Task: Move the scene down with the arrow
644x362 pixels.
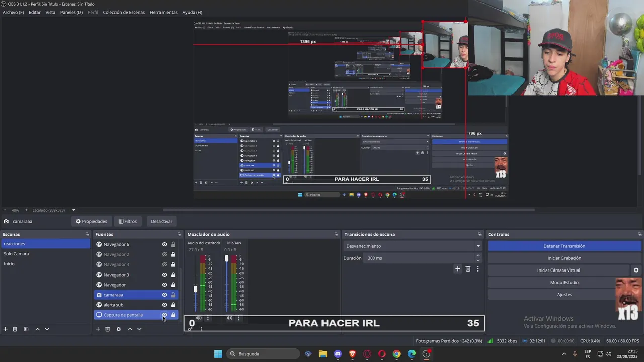Action: (47, 329)
